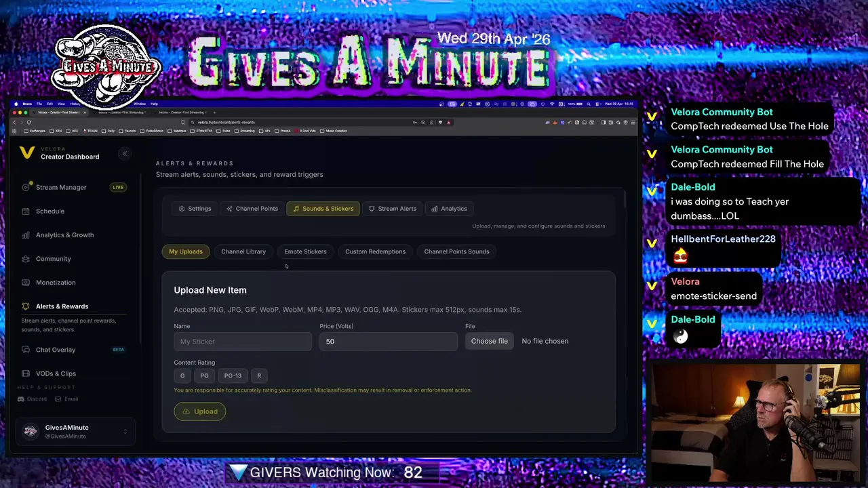Click the Monetization icon in sidebar

[x=26, y=282]
